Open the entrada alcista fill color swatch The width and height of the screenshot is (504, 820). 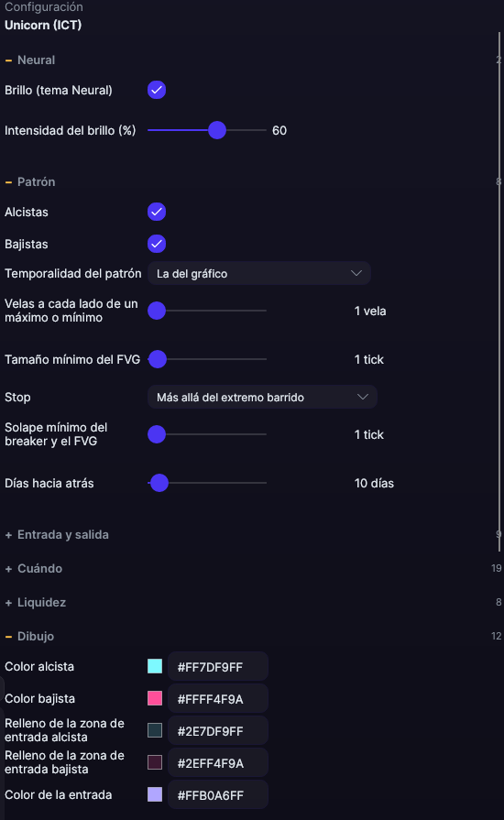tap(155, 730)
